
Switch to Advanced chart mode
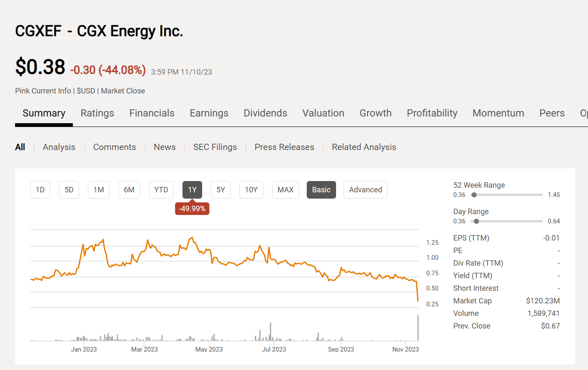[x=365, y=189]
